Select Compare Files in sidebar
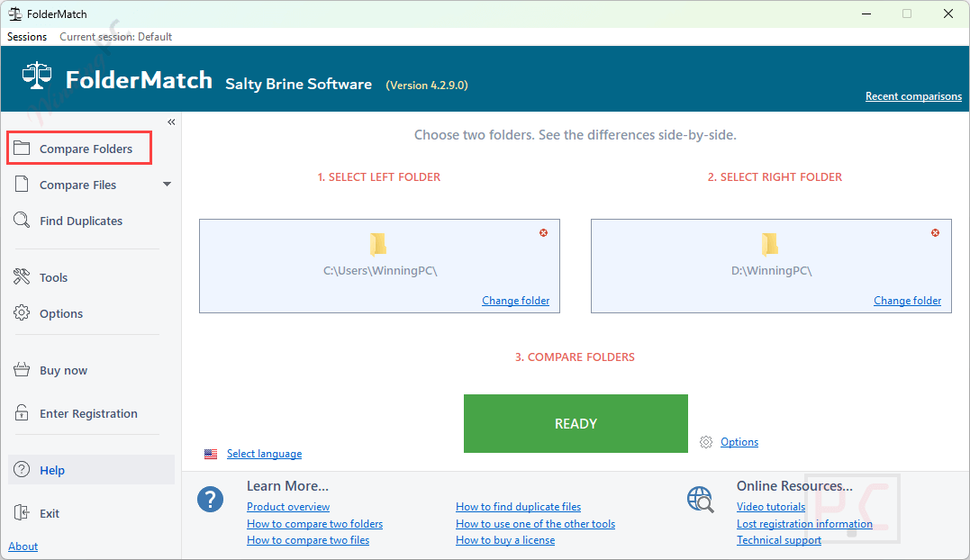The image size is (970, 560). 78,185
